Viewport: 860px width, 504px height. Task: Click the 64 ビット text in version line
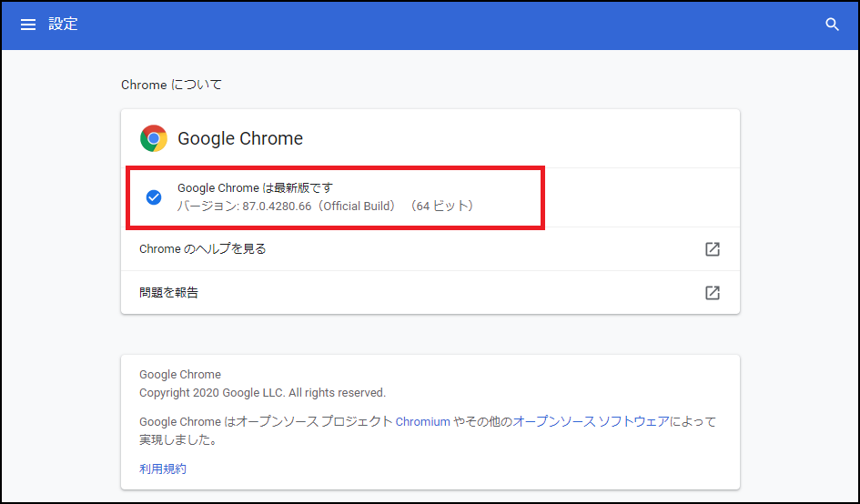click(x=441, y=207)
